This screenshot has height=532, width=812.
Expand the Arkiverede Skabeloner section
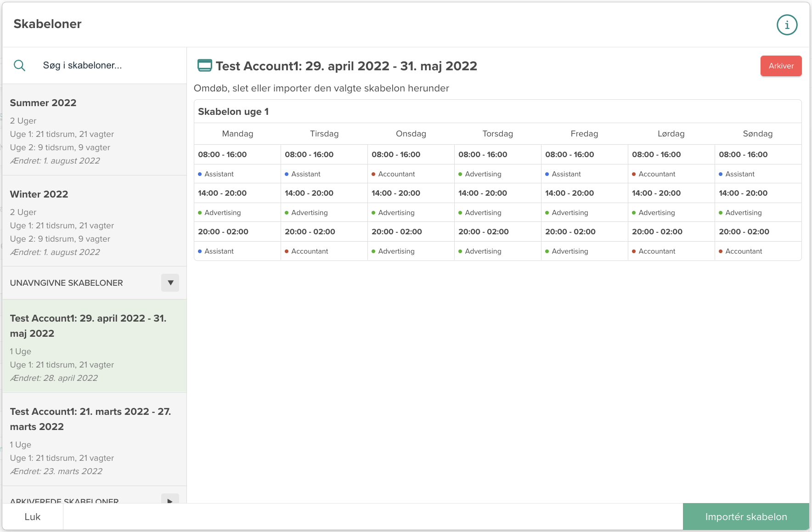pyautogui.click(x=170, y=500)
